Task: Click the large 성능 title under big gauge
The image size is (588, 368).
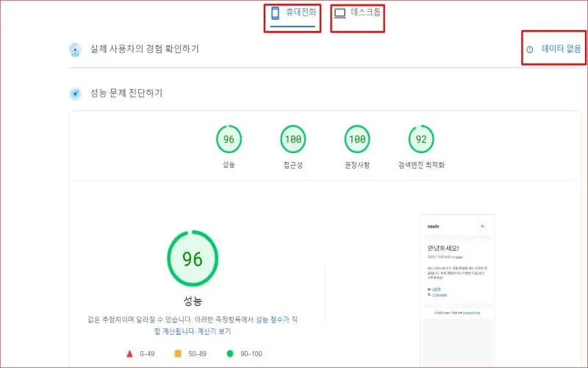Action: (x=193, y=300)
